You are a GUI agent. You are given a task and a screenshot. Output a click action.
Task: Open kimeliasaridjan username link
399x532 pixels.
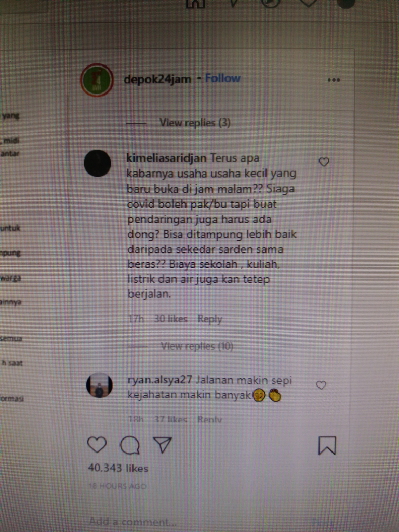(x=166, y=158)
